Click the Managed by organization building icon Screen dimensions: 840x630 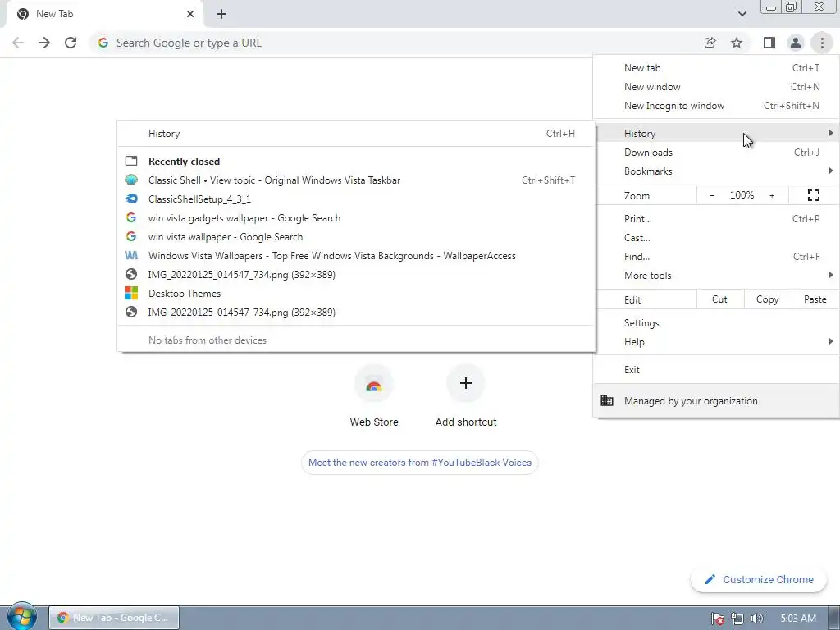tap(607, 400)
